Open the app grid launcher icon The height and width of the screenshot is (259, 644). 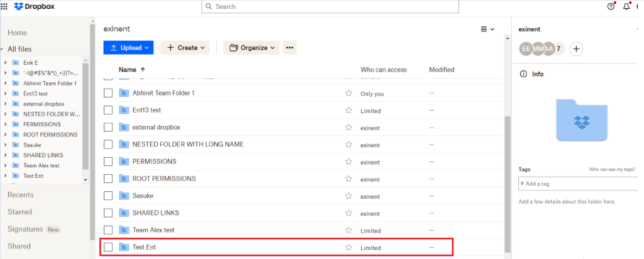coord(4,6)
